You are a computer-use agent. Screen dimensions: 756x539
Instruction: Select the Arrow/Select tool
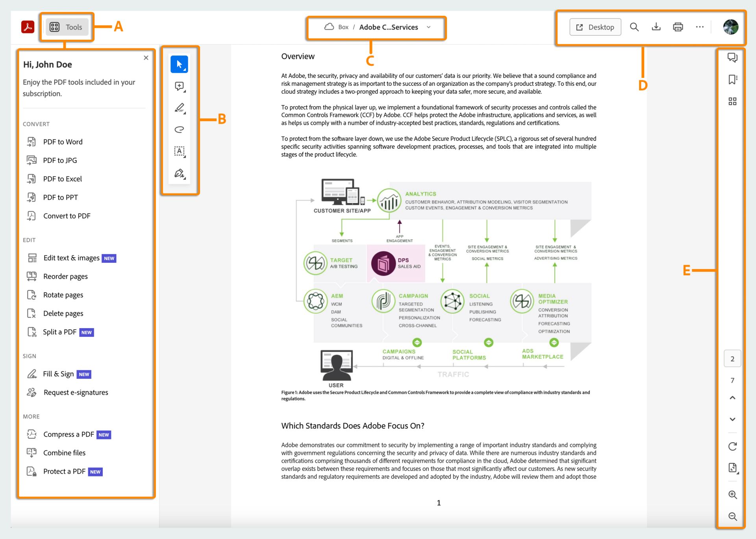180,64
